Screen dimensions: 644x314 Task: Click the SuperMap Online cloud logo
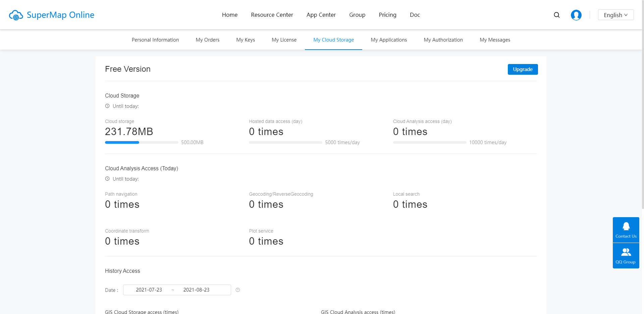pos(16,15)
